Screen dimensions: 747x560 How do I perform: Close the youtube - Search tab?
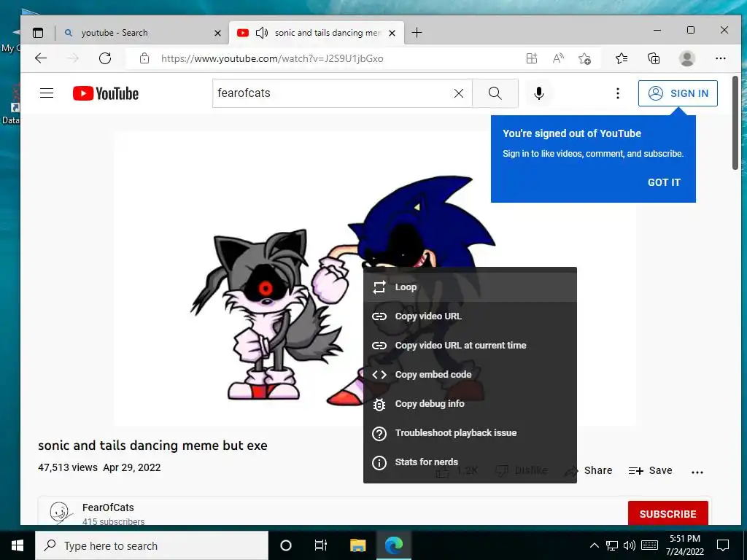tap(217, 33)
